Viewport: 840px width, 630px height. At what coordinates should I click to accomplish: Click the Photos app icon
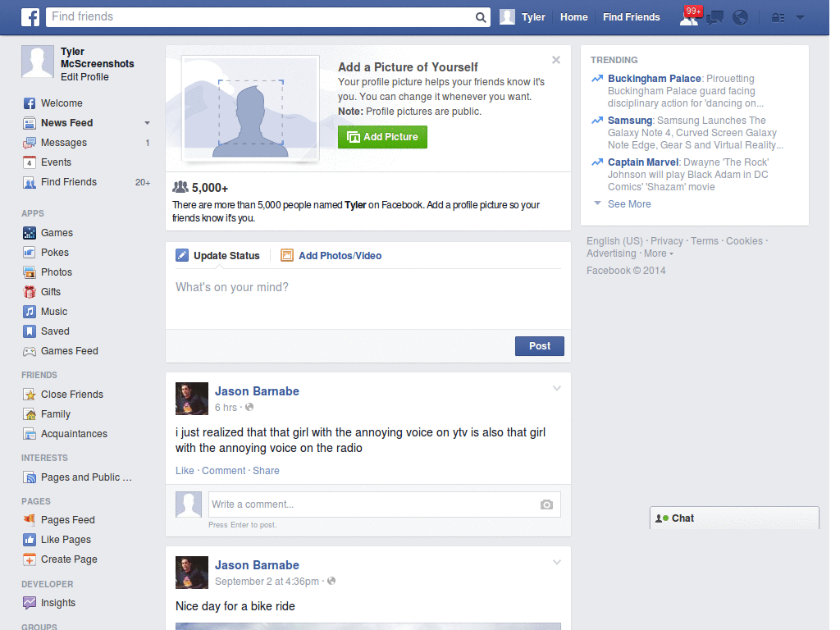[x=30, y=272]
